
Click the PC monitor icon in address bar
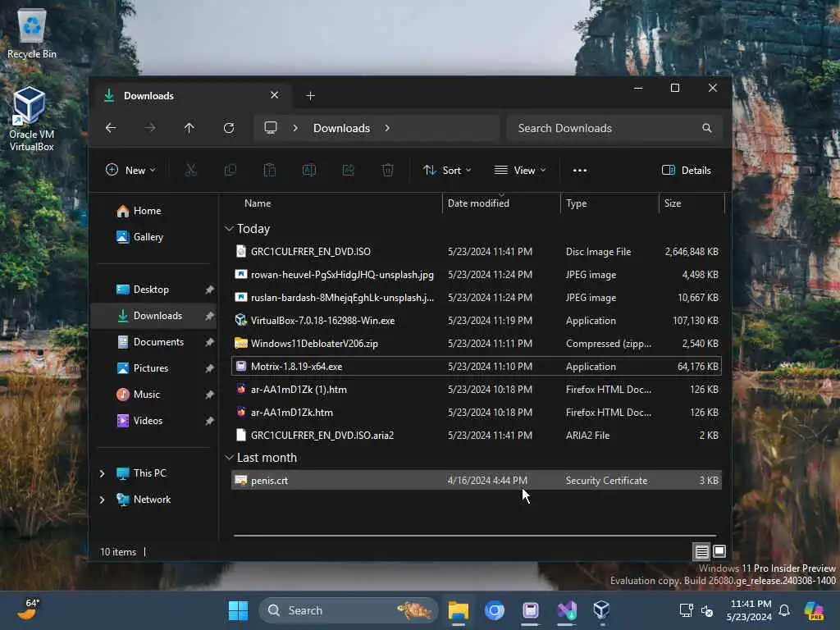(x=271, y=128)
